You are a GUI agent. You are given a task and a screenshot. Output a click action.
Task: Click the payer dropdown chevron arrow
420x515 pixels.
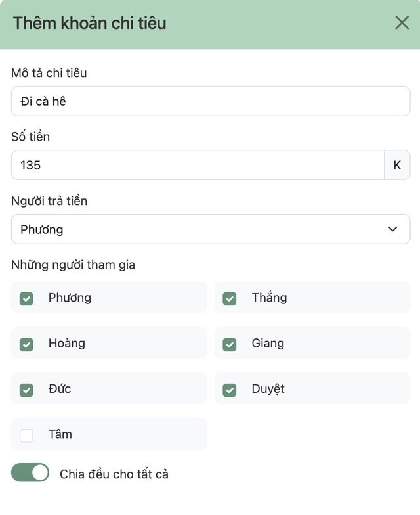392,229
